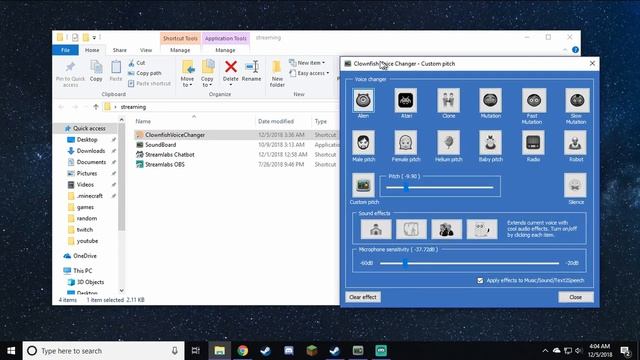Click the Silence voice icon

pyautogui.click(x=575, y=185)
